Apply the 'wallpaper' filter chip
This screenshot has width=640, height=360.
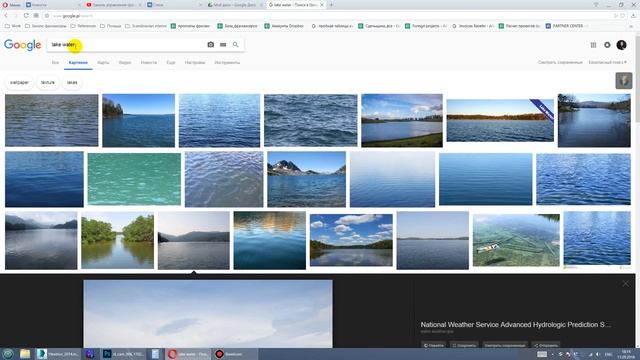pos(19,82)
